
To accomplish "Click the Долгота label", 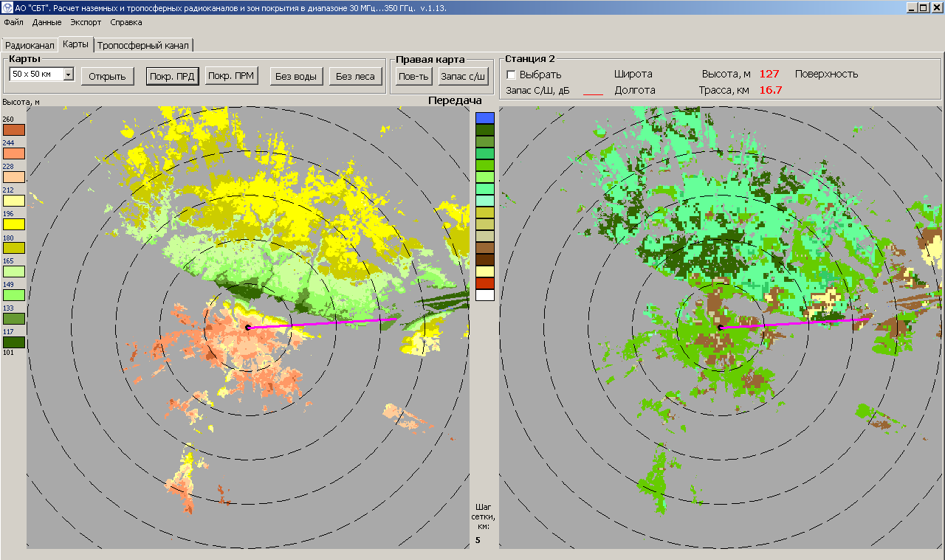I will (635, 91).
